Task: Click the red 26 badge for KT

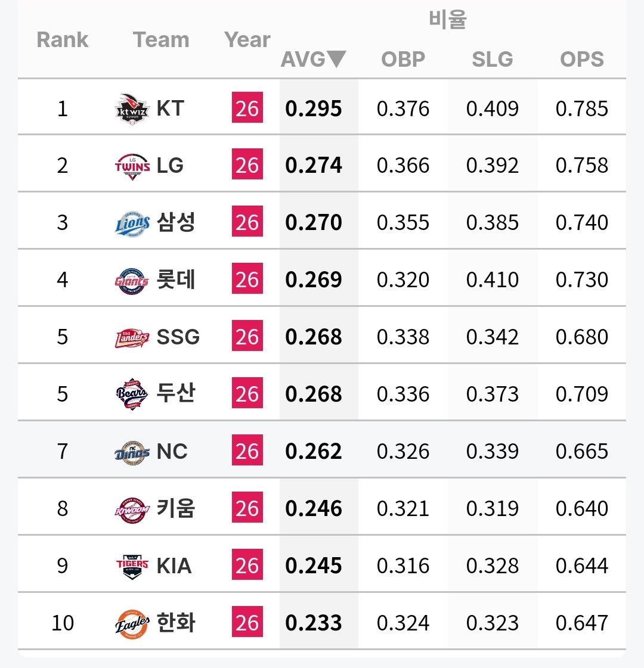Action: click(x=247, y=107)
